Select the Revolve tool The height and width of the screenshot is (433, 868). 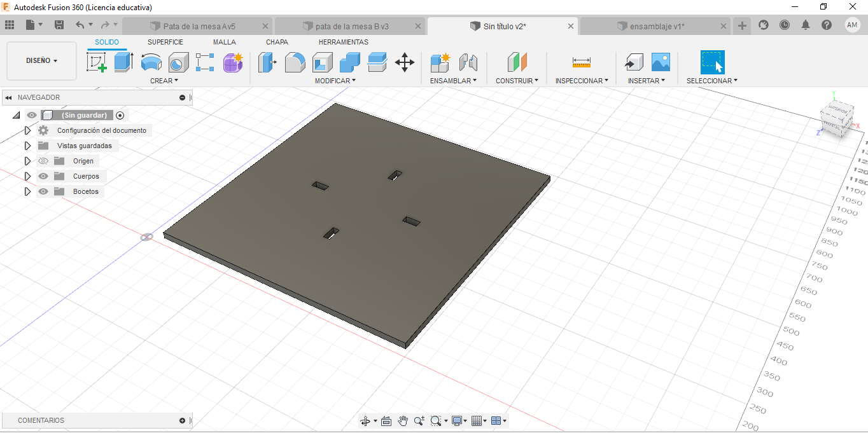pos(151,62)
